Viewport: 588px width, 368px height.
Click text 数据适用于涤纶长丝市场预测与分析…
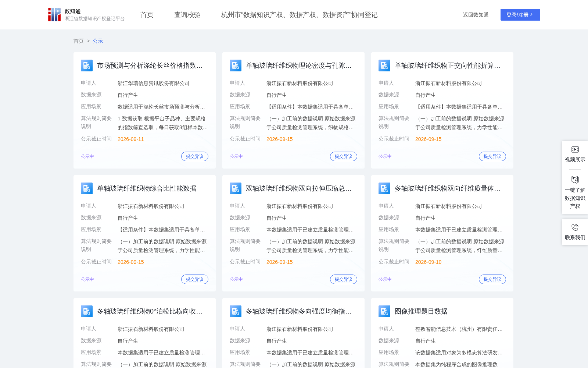coord(161,107)
